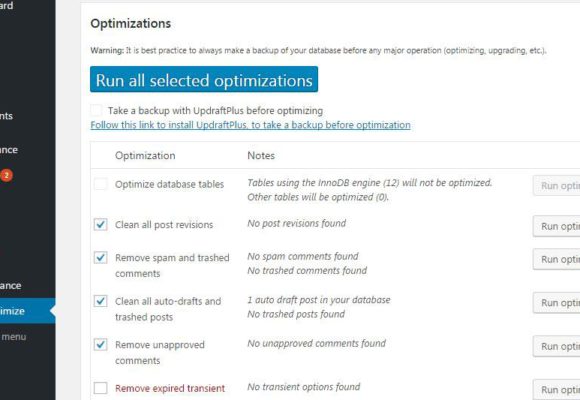Check the Remove expired transient options checkbox
580x400 pixels.
pos(101,388)
